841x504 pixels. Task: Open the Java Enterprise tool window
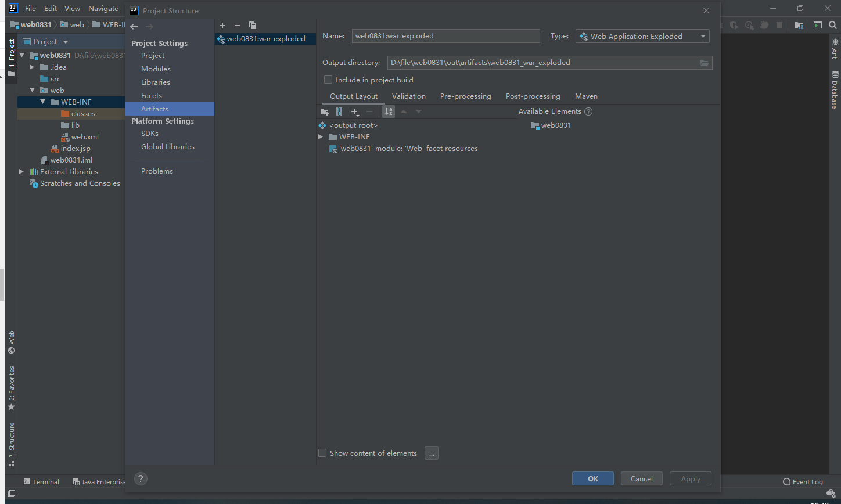[x=99, y=482]
